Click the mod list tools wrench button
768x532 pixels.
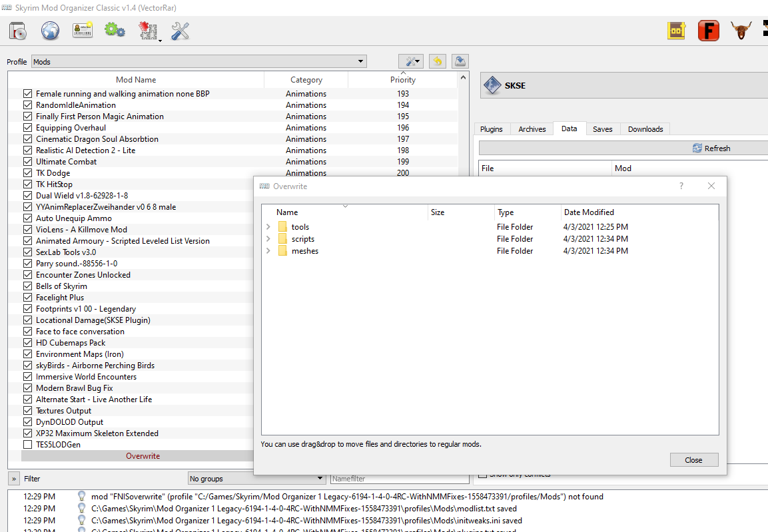[410, 61]
